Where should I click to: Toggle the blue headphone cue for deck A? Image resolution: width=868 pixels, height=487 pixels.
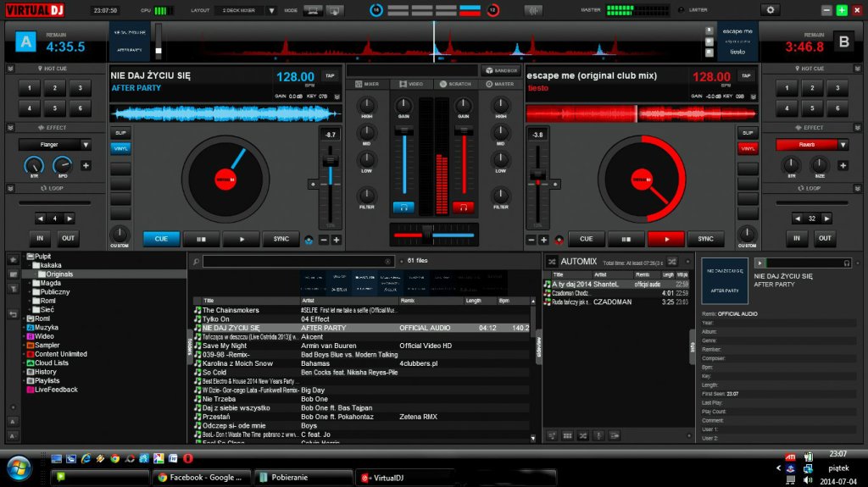click(403, 207)
